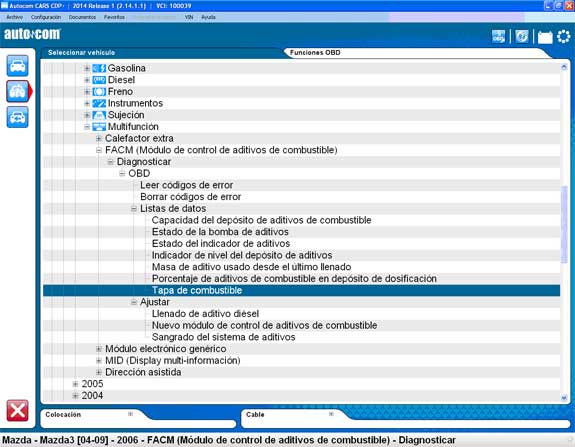Click the Gasolina engine icon
The height and width of the screenshot is (447, 575).
click(99, 68)
